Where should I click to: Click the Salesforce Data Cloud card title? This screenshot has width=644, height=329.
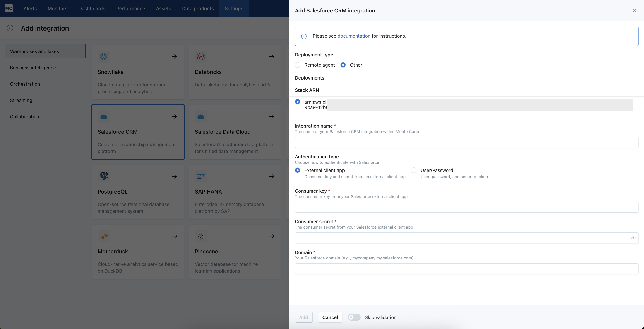coord(223,132)
